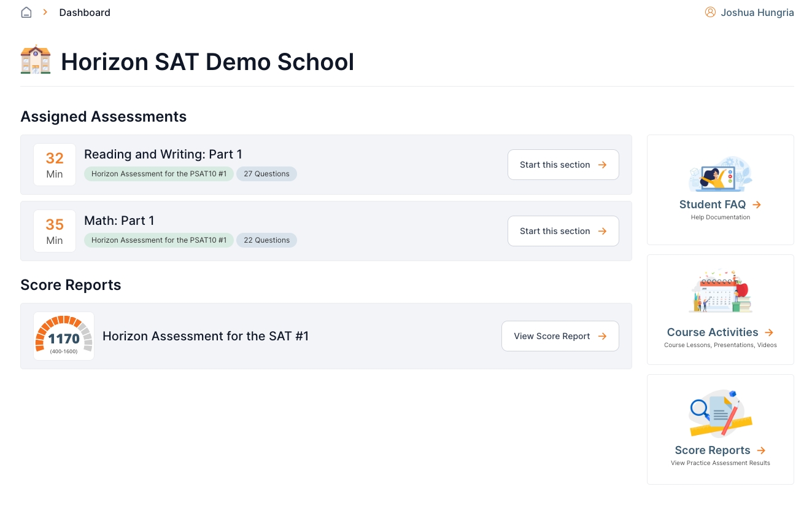Viewport: 812px width, 505px height.
Task: Click the 27 Questions tag
Action: point(266,174)
